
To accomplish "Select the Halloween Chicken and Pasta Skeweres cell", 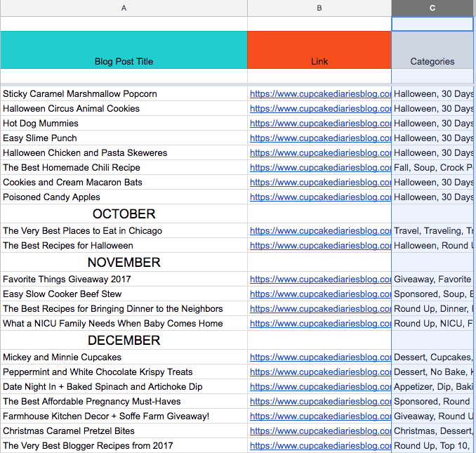I will [124, 152].
